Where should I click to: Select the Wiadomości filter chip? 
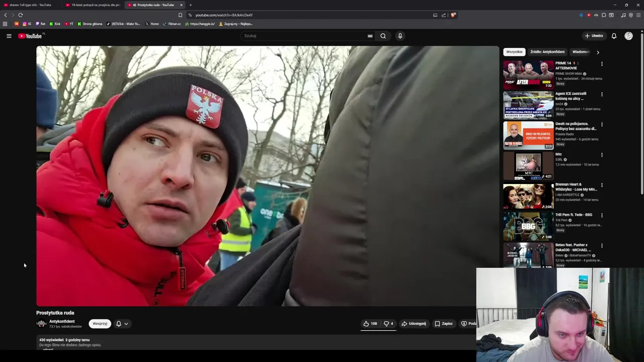(581, 52)
